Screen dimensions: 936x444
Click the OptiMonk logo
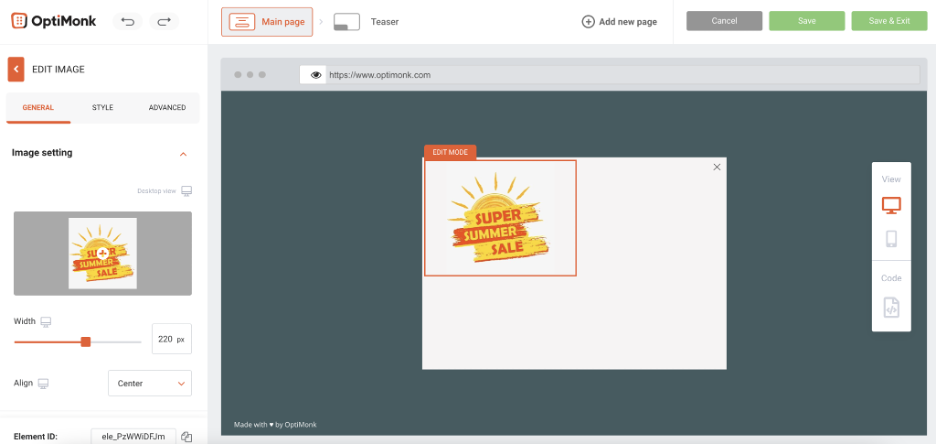point(53,21)
